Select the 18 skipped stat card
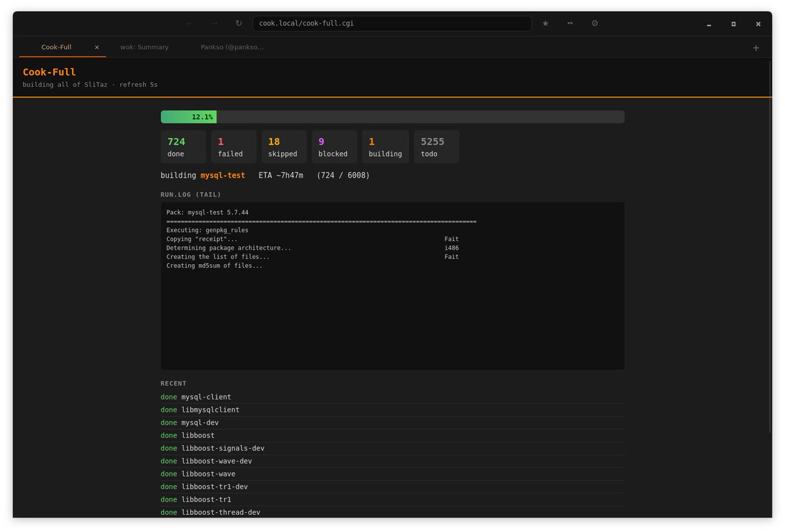Screen dimensions: 785x532 click(284, 146)
